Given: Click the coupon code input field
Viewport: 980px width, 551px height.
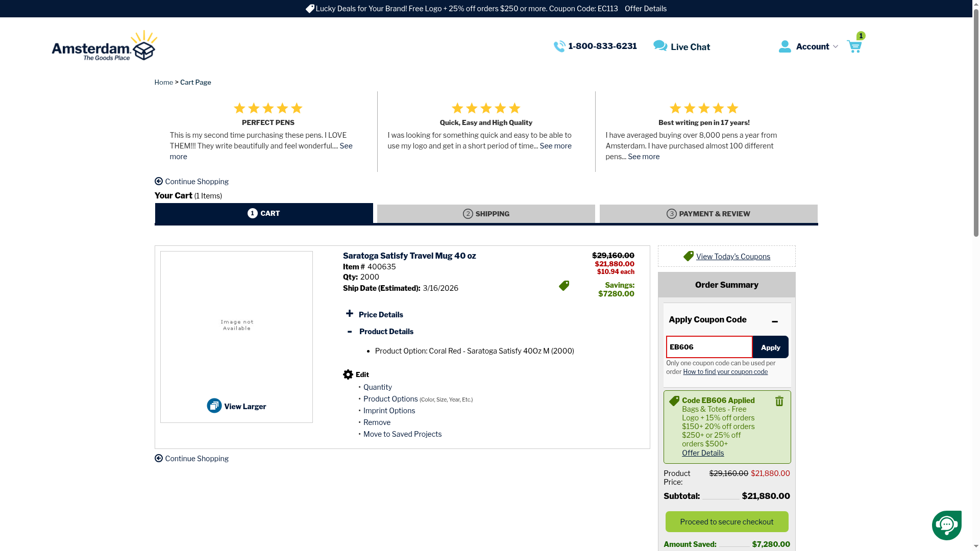Looking at the screenshot, I should 709,347.
